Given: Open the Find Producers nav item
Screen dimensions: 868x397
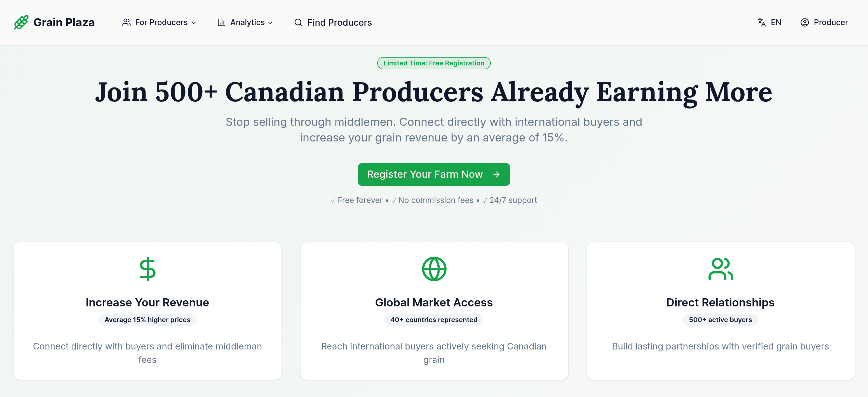Looking at the screenshot, I should pyautogui.click(x=339, y=23).
